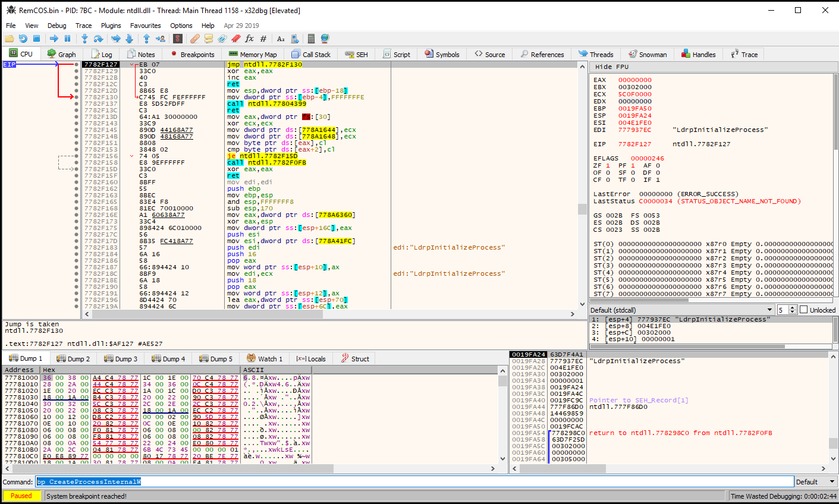Click the Find strings A icon

281,39
